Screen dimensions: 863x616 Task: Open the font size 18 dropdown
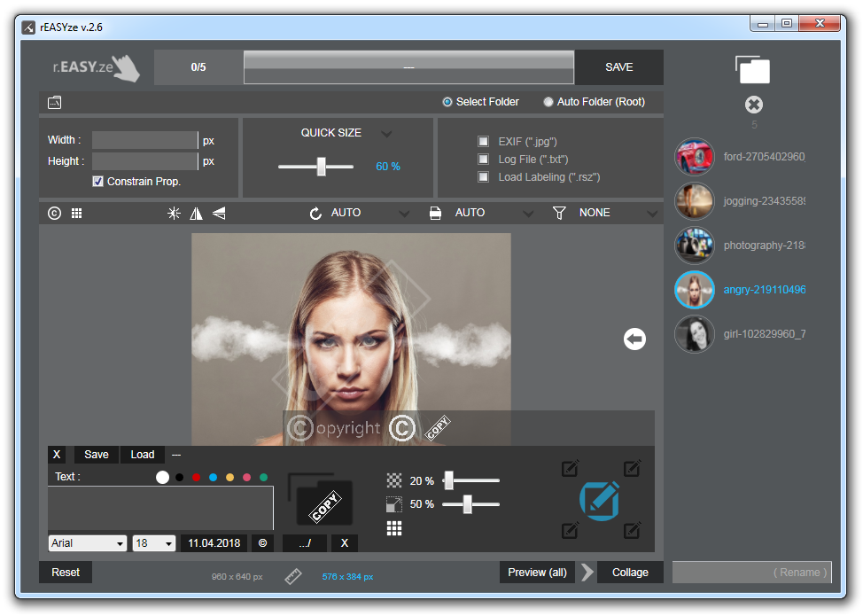pyautogui.click(x=153, y=543)
